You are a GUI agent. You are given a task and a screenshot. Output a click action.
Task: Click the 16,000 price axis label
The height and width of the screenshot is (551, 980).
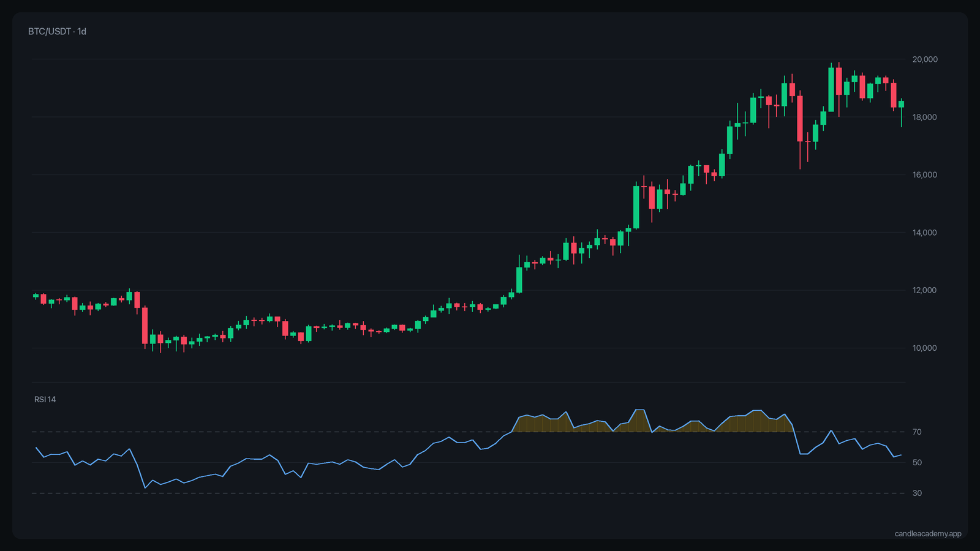[925, 174]
